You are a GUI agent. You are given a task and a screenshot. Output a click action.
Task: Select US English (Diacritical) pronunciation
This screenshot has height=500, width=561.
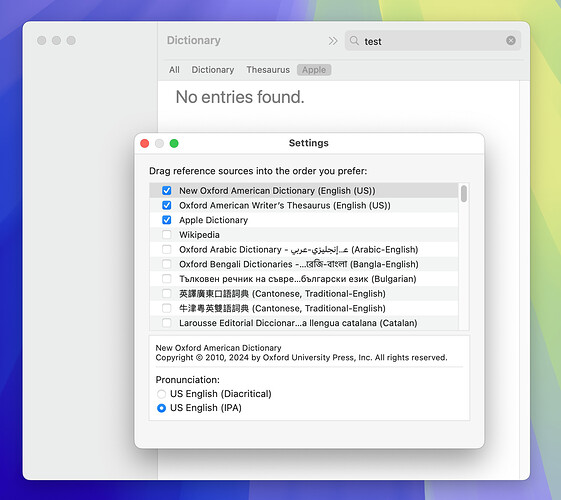(161, 394)
